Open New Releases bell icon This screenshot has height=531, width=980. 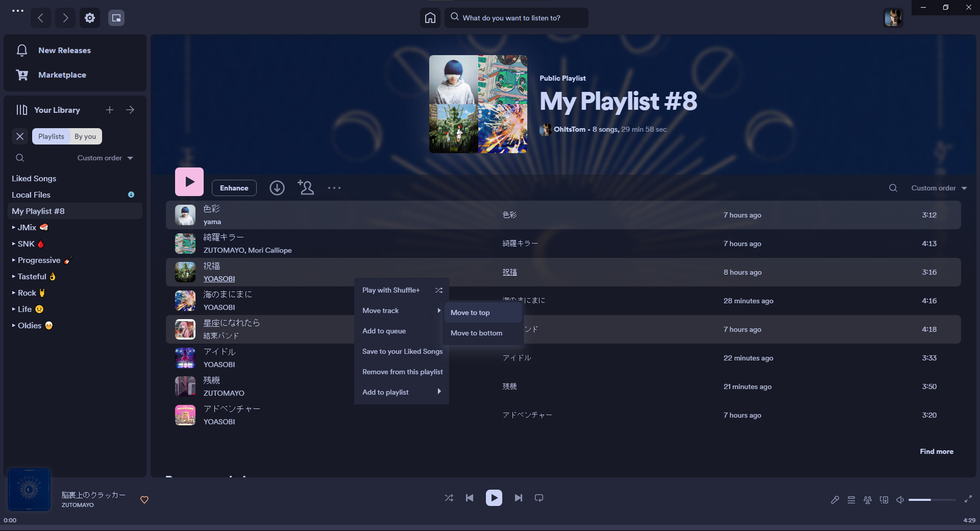[x=22, y=50]
